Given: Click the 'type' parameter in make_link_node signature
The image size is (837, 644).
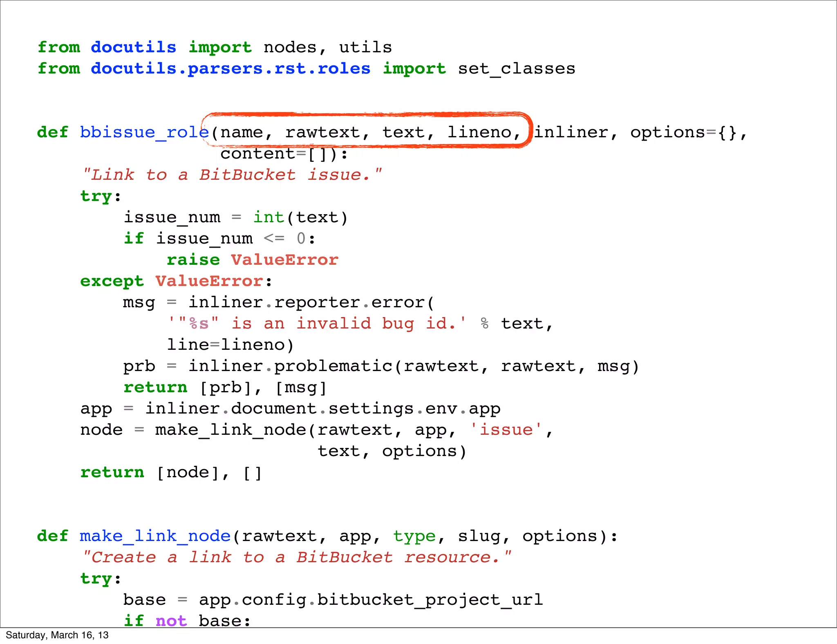Looking at the screenshot, I should click(x=414, y=536).
